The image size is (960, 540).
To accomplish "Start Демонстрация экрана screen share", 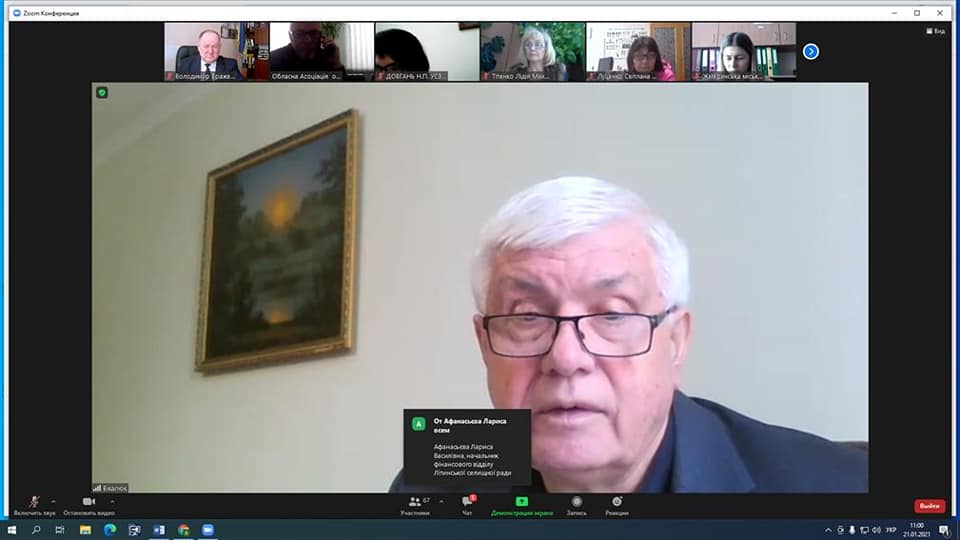I will coord(521,505).
